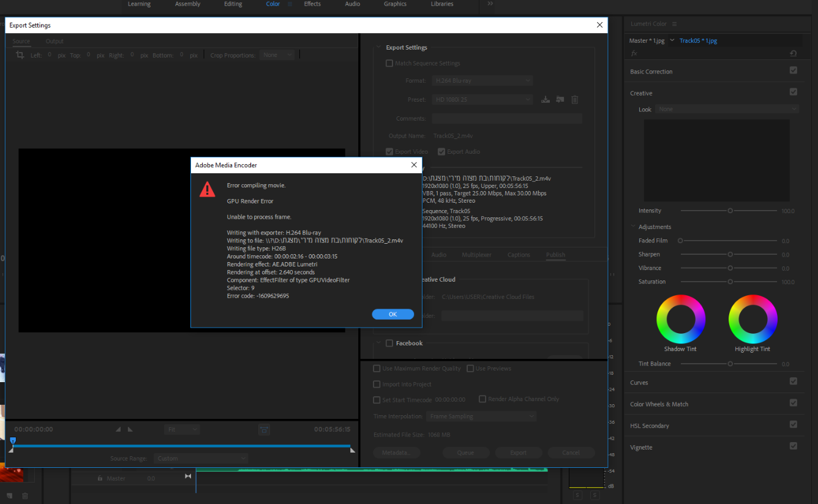Image resolution: width=818 pixels, height=504 pixels.
Task: Click the Set In Point triangle icon
Action: tap(118, 430)
